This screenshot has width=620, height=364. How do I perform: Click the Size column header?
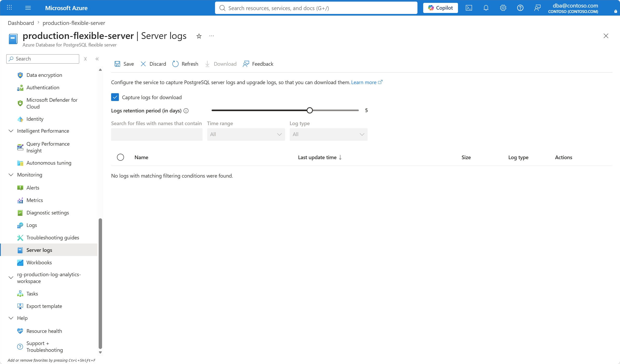coord(466,157)
